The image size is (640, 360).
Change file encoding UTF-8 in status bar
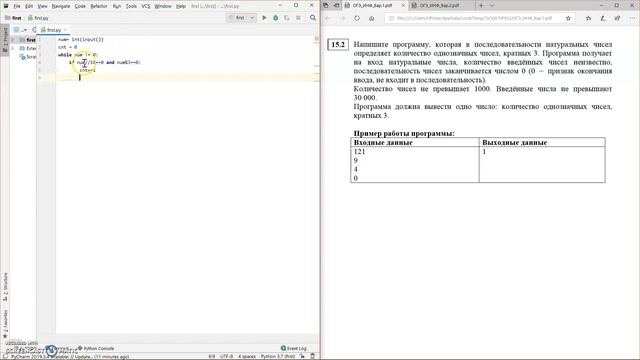[227, 356]
